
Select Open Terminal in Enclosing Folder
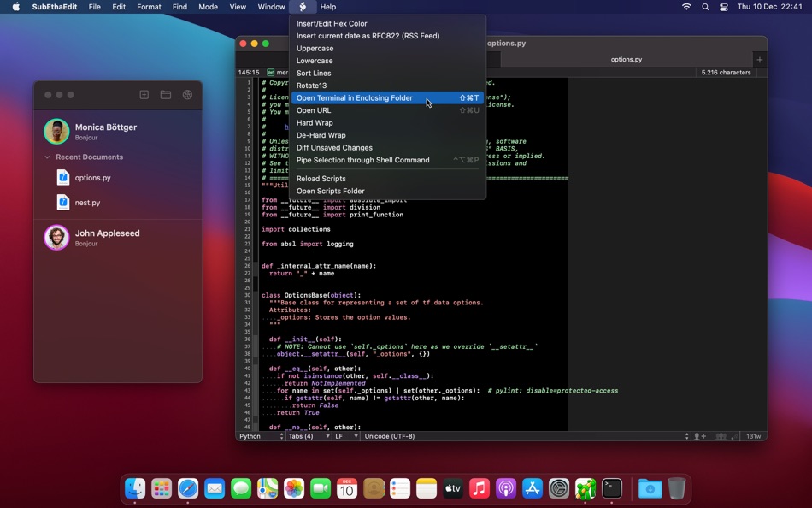tap(354, 98)
